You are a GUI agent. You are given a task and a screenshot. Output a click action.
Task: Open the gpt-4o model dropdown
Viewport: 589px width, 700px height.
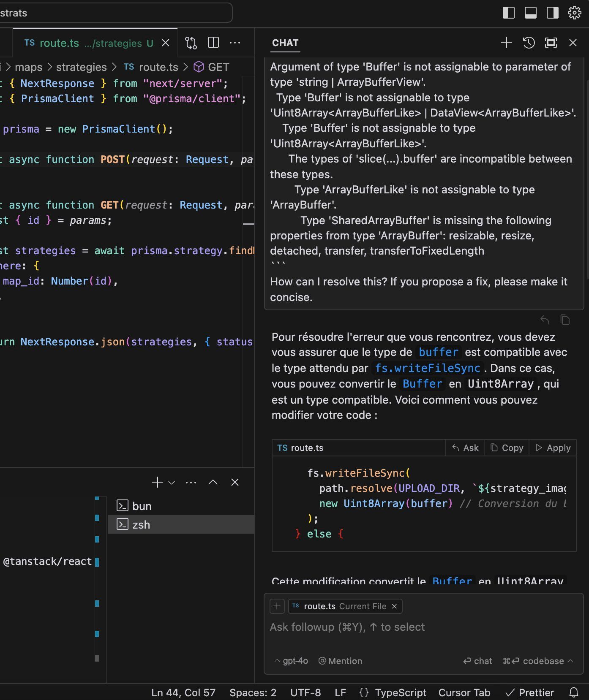point(291,661)
